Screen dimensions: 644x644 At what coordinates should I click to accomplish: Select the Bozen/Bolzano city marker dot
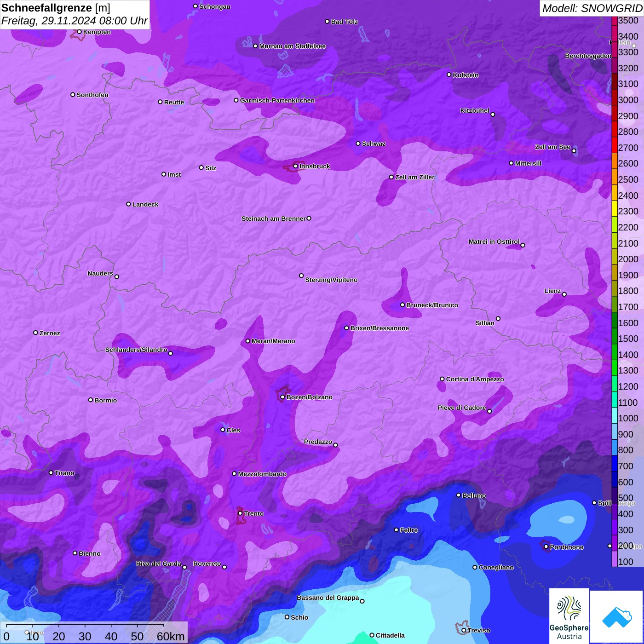tap(283, 397)
